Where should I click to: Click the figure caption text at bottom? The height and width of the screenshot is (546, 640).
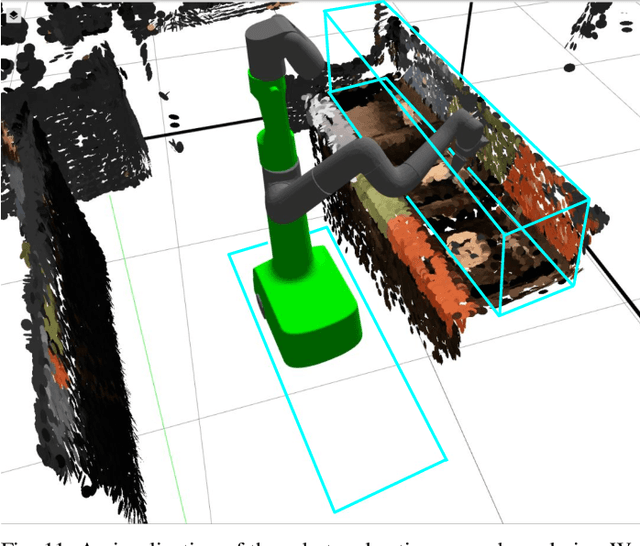[320, 537]
